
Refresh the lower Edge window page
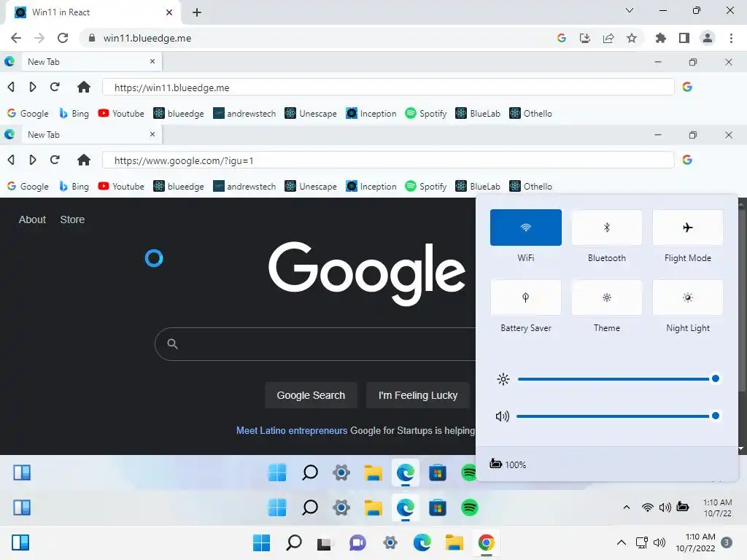[x=55, y=160]
